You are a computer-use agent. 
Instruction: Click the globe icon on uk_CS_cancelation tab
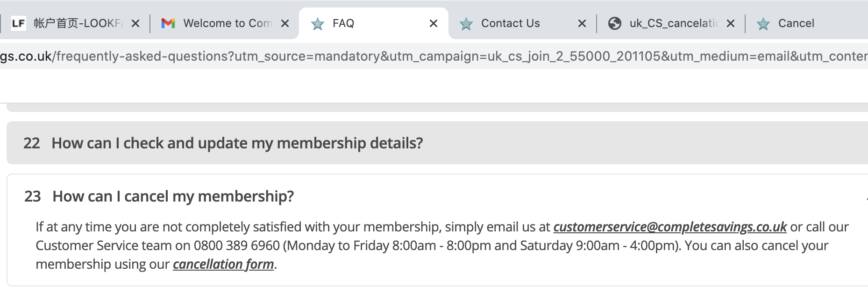615,23
